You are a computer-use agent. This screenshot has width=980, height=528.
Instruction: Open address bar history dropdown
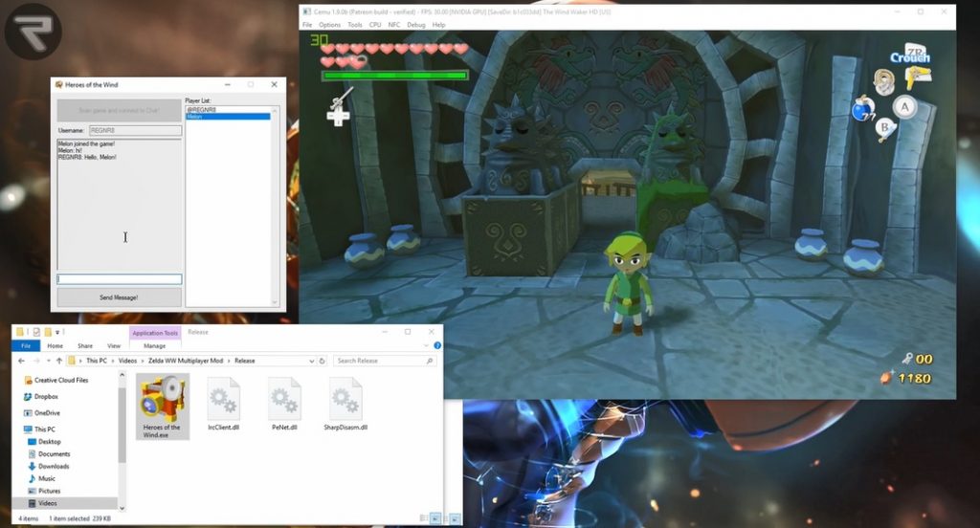311,361
